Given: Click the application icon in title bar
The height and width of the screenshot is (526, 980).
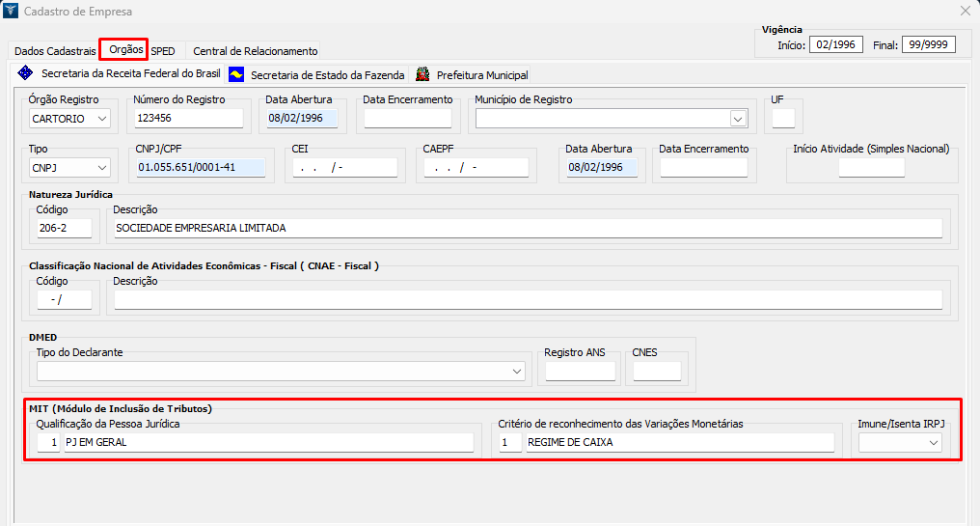Looking at the screenshot, I should pyautogui.click(x=11, y=12).
